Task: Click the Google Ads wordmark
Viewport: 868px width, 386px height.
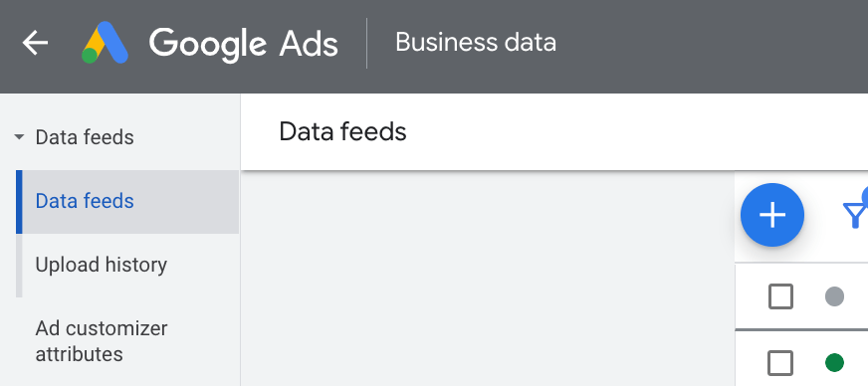Action: [244, 43]
